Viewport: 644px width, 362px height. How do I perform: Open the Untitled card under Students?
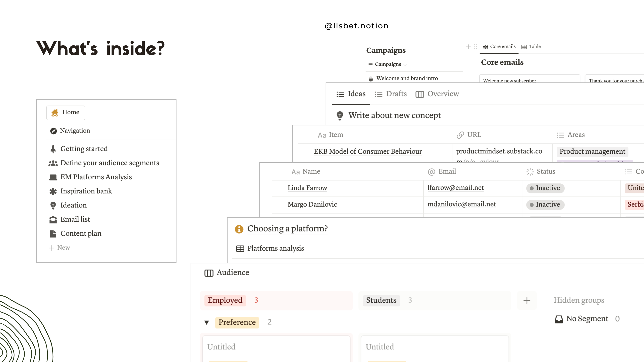(434, 349)
